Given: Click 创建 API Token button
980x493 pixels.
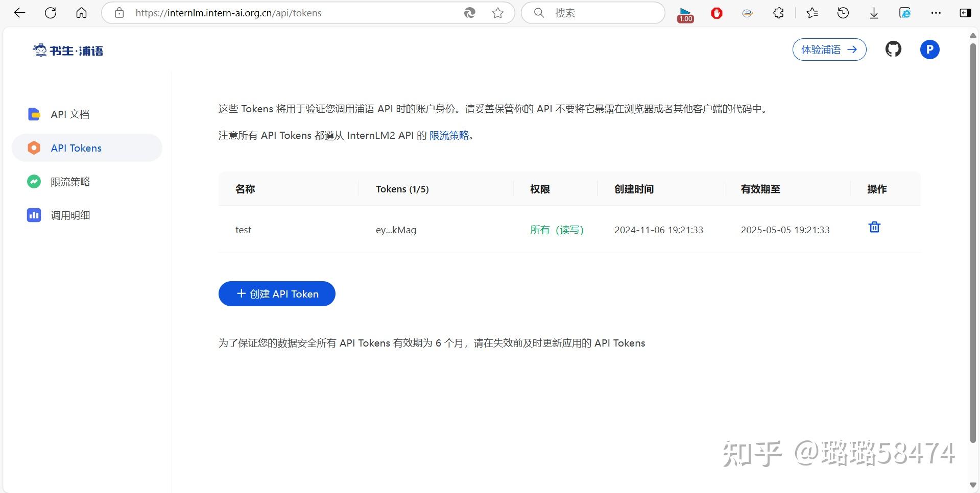Looking at the screenshot, I should coord(277,294).
